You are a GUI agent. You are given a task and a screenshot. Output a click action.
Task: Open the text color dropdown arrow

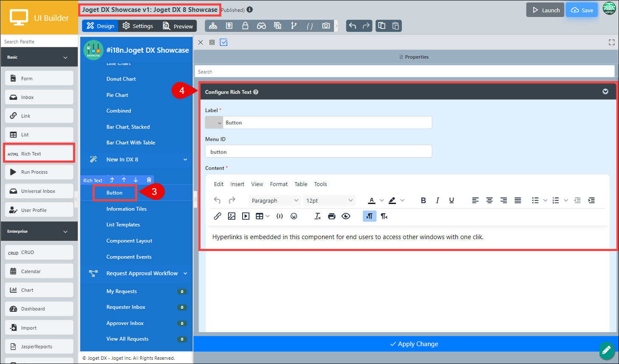(382, 200)
